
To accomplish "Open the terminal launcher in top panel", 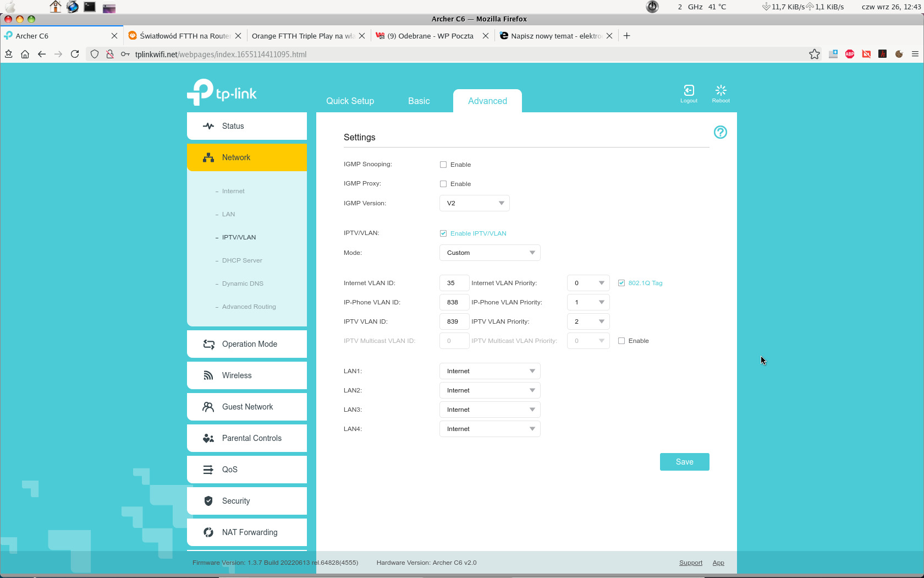I will click(90, 7).
